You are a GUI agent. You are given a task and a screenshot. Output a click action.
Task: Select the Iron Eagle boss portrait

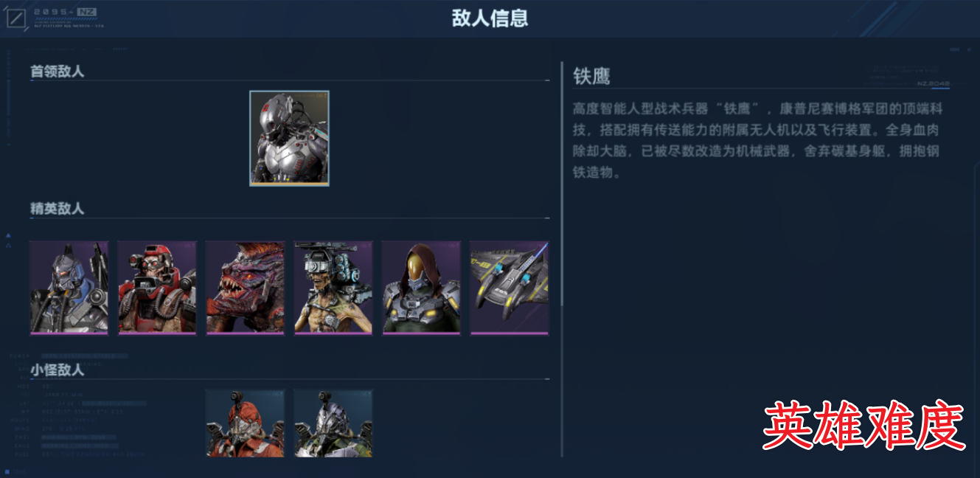[289, 138]
